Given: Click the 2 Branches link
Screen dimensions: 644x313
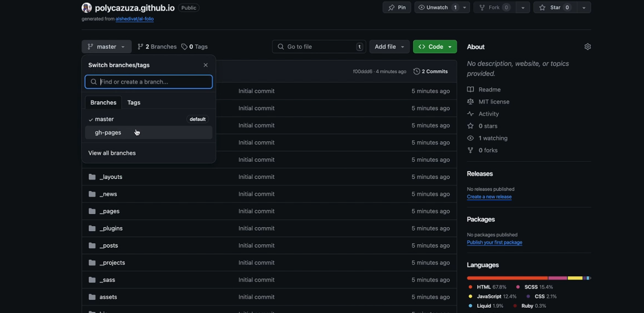Looking at the screenshot, I should point(157,47).
